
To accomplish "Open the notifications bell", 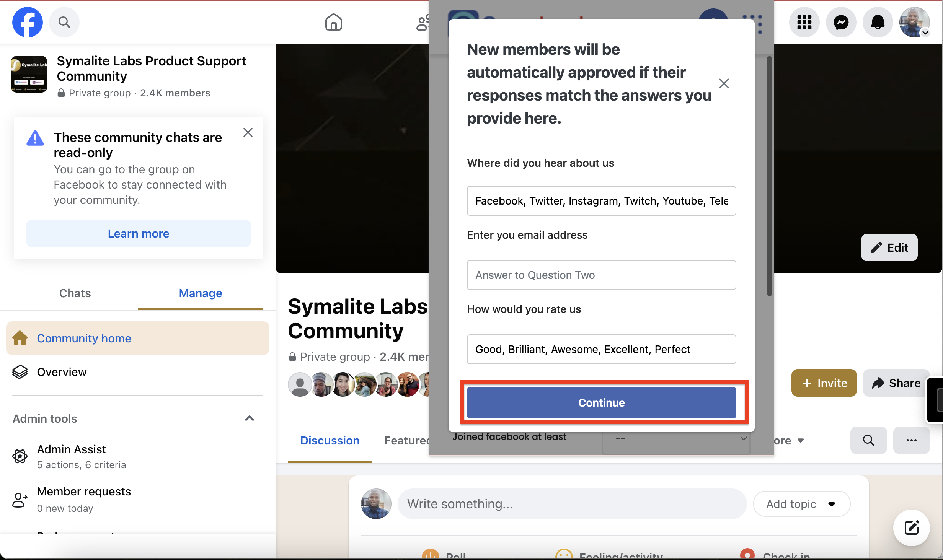I will 878,22.
